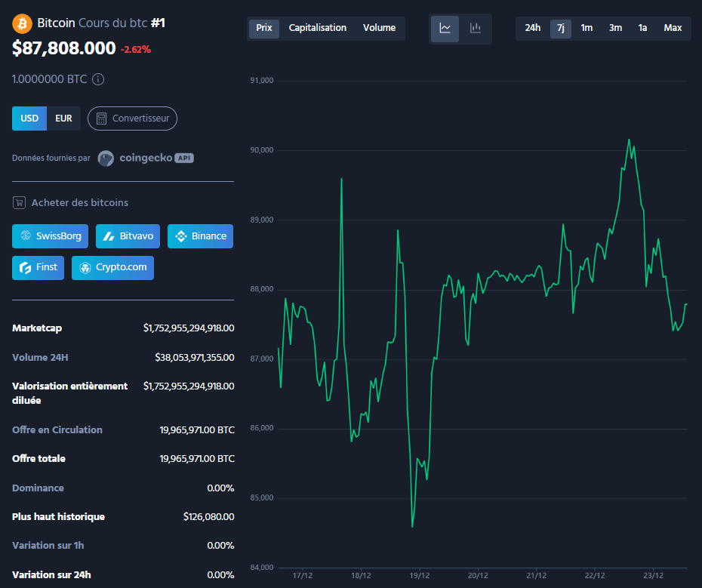The image size is (702, 588).
Task: Enable the 7j time range
Action: coord(560,28)
